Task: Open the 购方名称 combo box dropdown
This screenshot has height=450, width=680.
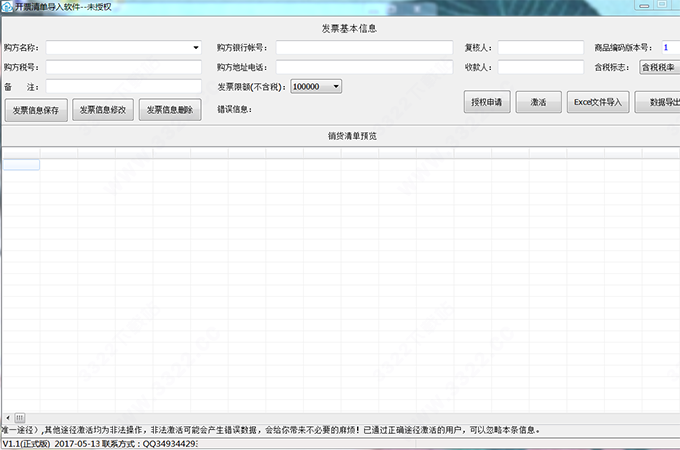Action: pos(196,48)
